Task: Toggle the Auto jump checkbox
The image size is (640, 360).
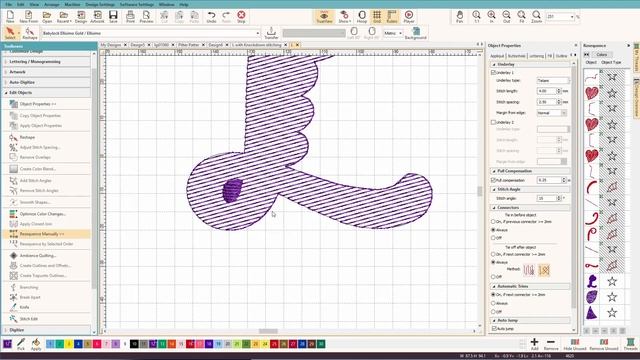Action: point(494,329)
